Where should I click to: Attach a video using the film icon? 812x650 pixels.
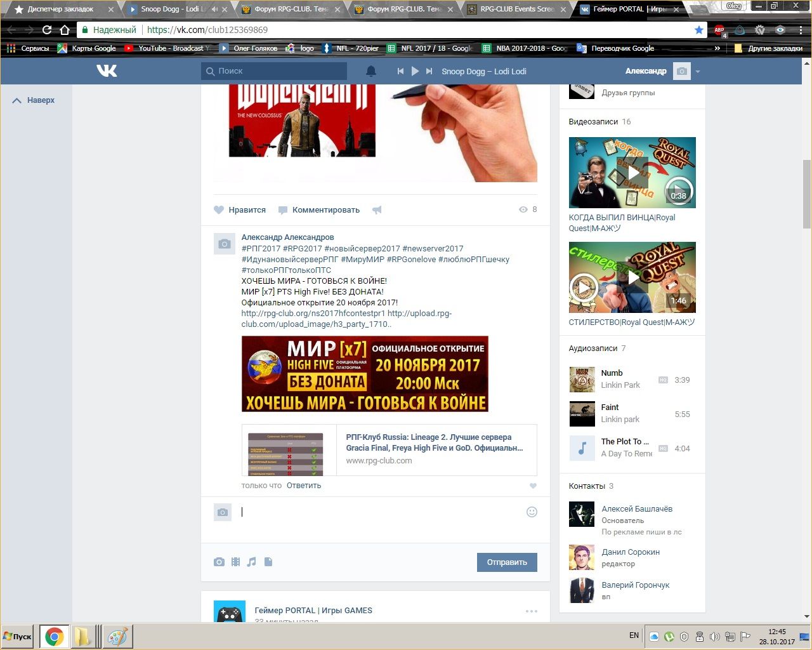point(235,562)
